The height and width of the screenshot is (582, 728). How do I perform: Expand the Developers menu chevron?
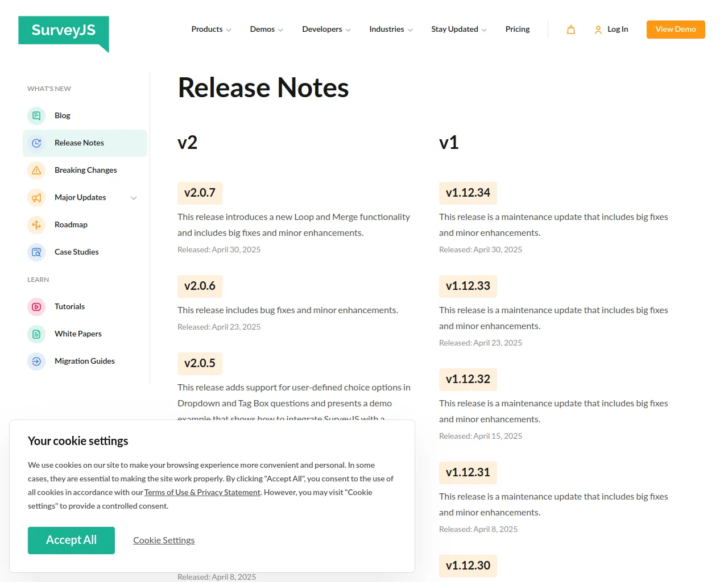(x=348, y=30)
